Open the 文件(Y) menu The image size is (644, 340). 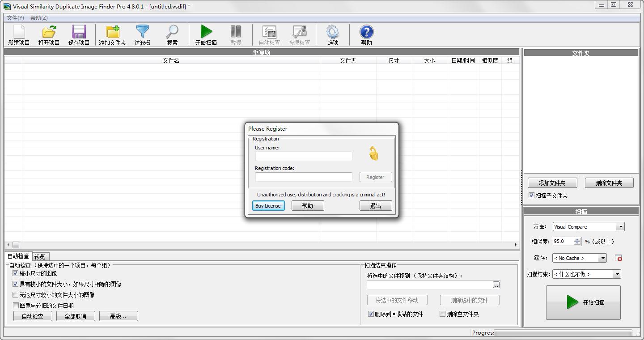tap(15, 18)
